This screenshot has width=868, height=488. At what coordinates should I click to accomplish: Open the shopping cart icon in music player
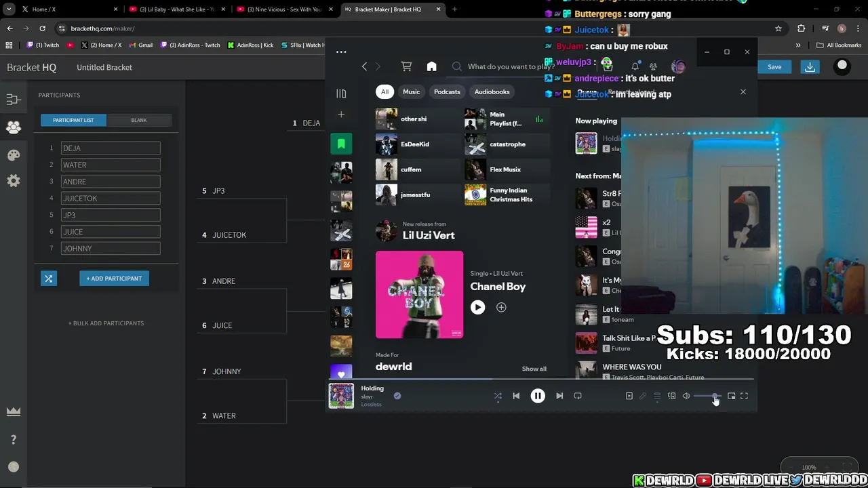coord(406,66)
